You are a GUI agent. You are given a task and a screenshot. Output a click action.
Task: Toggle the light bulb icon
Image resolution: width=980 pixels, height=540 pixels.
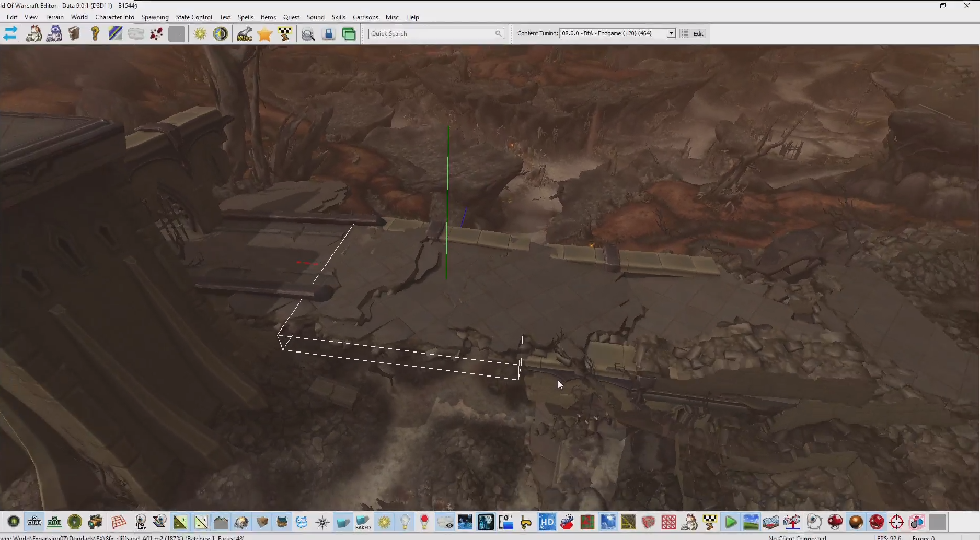click(x=405, y=521)
